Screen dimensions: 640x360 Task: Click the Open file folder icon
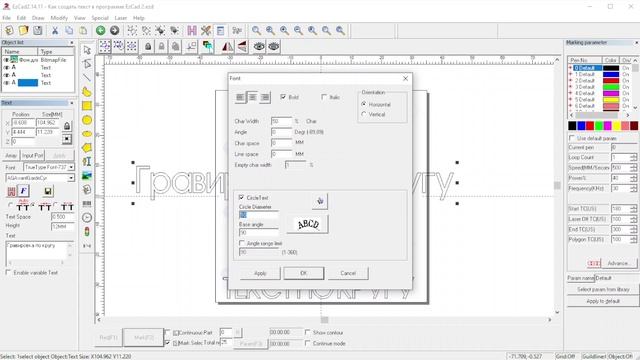point(23,30)
